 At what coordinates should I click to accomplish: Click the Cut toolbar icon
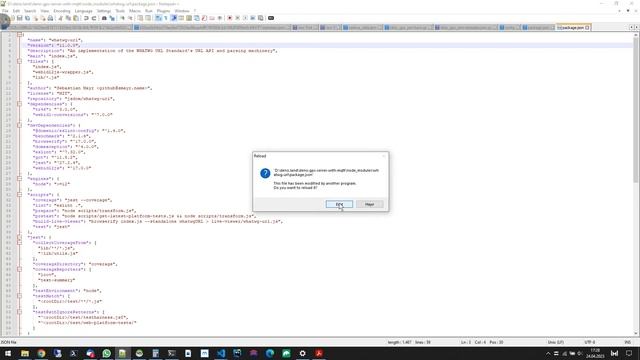pos(60,18)
